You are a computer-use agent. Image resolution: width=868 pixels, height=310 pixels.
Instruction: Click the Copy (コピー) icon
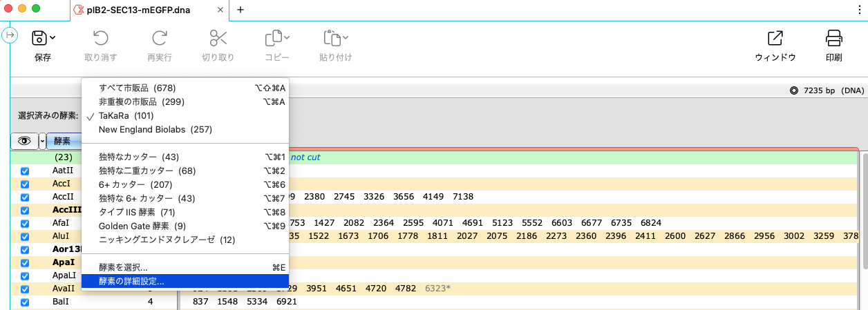[274, 38]
